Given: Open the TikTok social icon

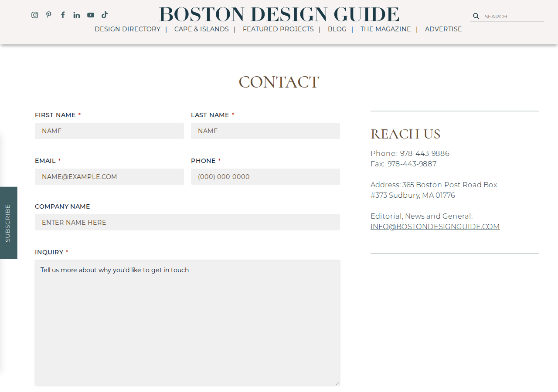Looking at the screenshot, I should coord(105,15).
